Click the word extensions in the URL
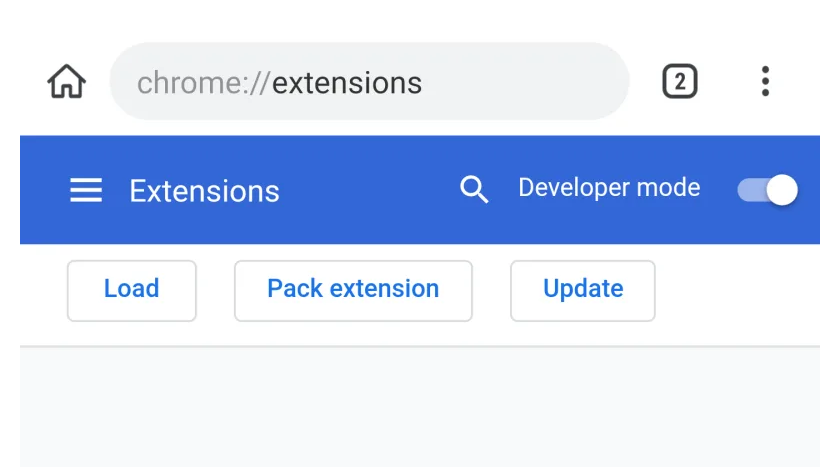This screenshot has height=467, width=828. tap(347, 83)
